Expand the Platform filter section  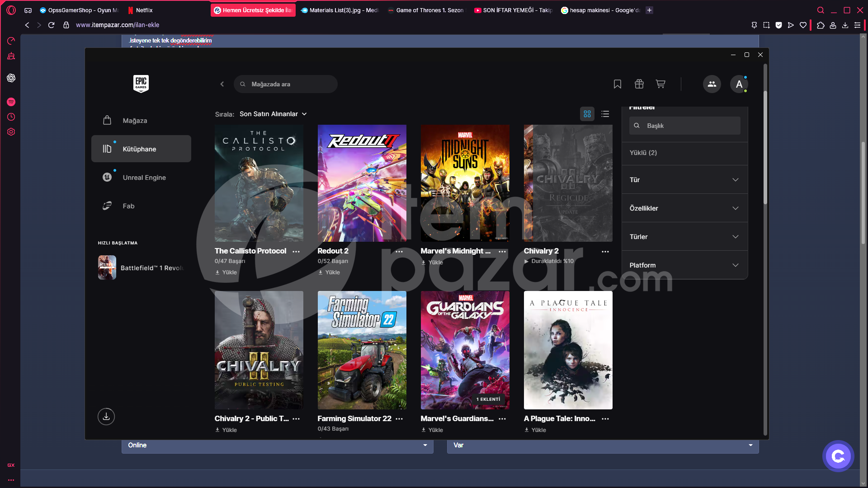pyautogui.click(x=685, y=265)
